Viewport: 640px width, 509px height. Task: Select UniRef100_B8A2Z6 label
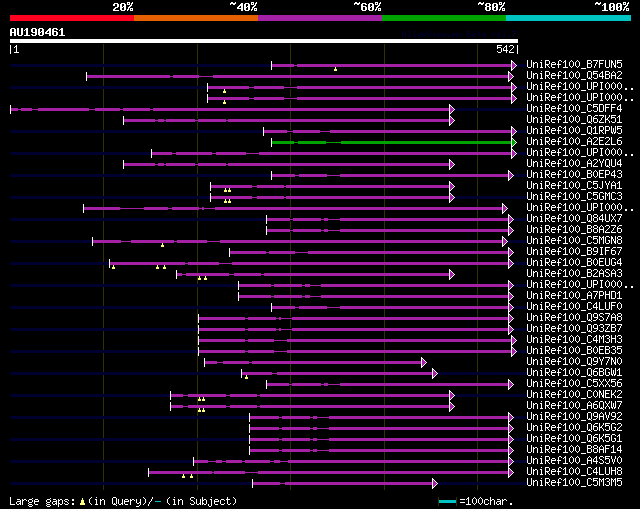tap(574, 230)
